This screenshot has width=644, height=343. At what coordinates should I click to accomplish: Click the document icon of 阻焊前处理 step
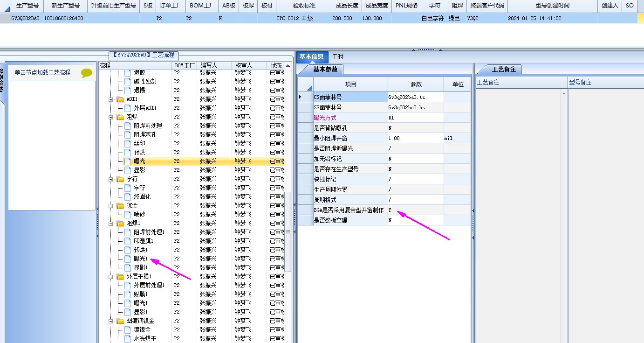[128, 126]
